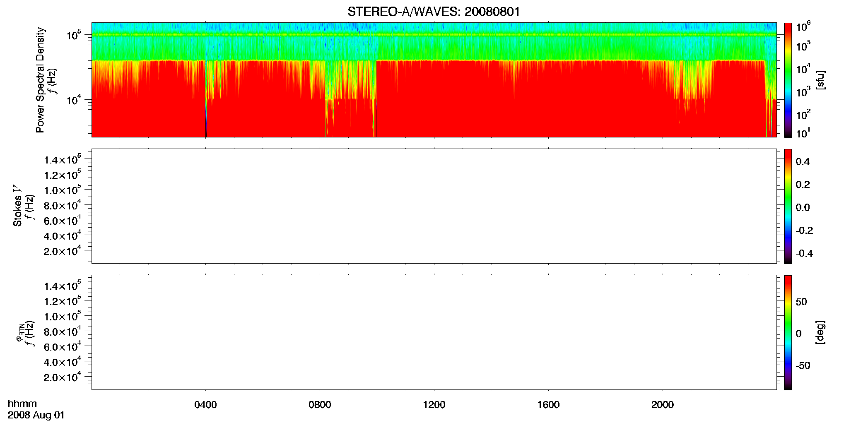
Task: Click the -0.4 label on the Stokes colorbar
Action: point(804,253)
